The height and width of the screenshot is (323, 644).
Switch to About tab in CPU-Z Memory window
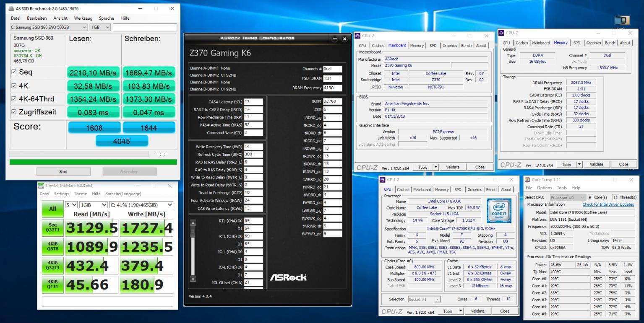[625, 43]
